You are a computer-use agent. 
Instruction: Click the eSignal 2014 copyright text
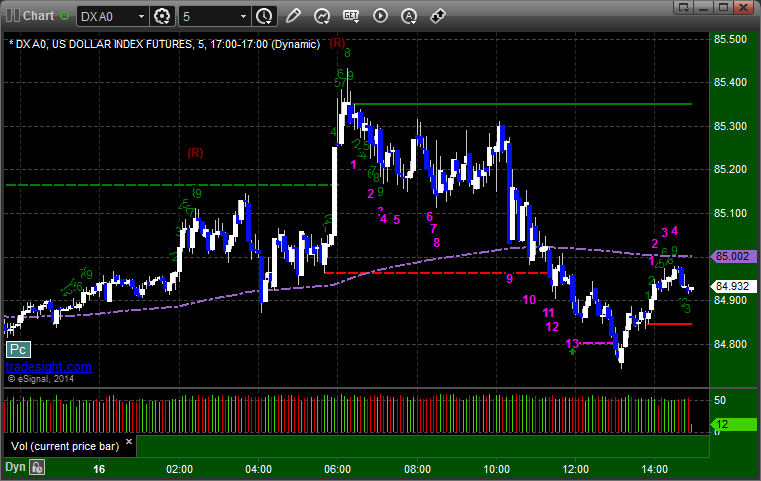point(40,379)
